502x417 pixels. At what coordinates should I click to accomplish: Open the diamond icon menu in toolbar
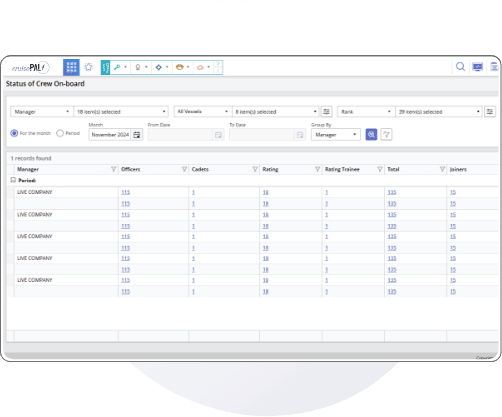click(162, 67)
